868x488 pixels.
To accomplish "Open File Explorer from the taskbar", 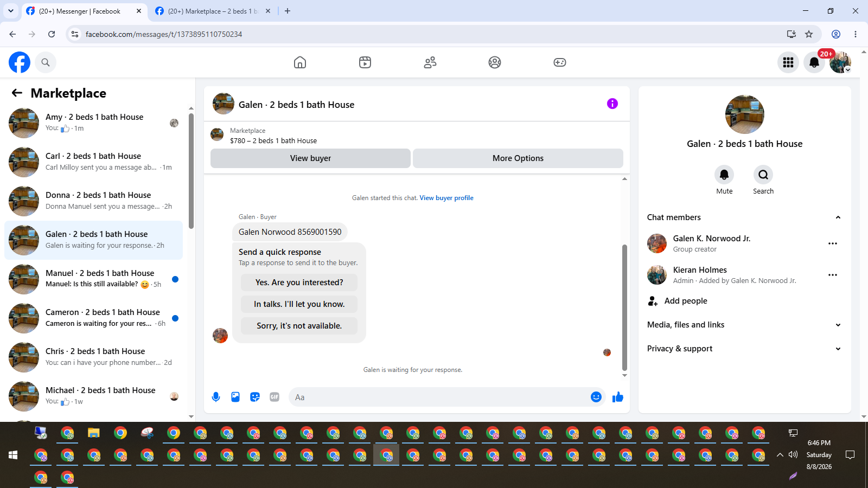I will [94, 433].
